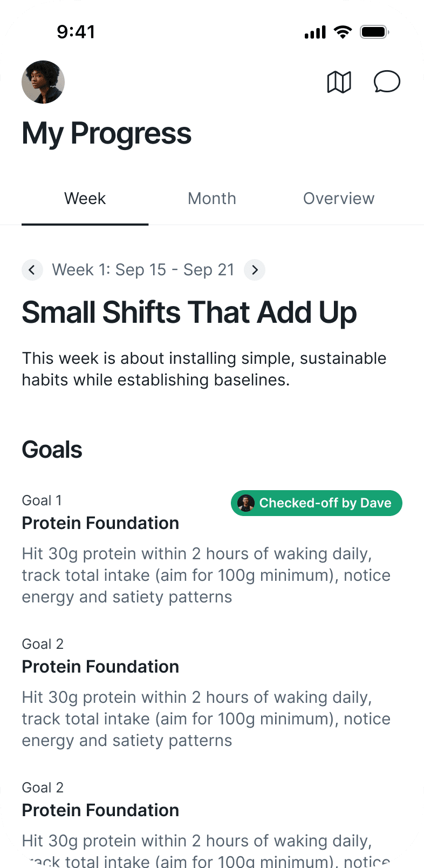
Task: Tap the Week 1: Sep 15 - Sep 21 label
Action: click(x=143, y=270)
